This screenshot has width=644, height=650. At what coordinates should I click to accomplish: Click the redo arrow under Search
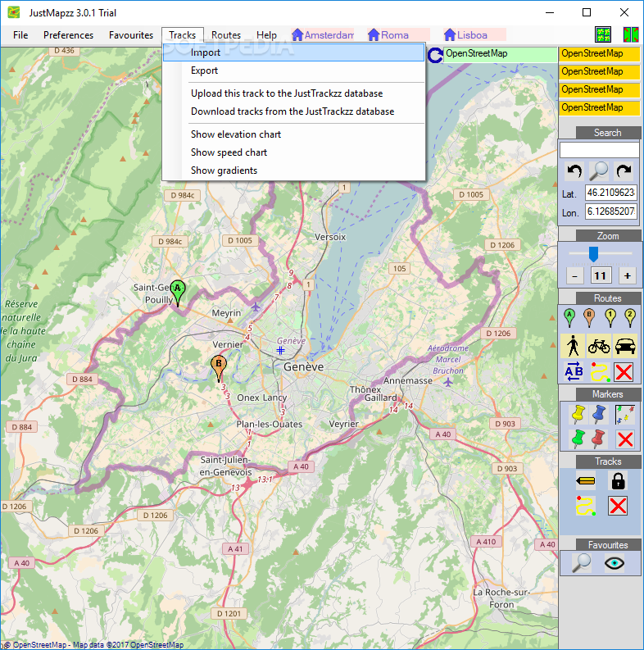coord(624,170)
